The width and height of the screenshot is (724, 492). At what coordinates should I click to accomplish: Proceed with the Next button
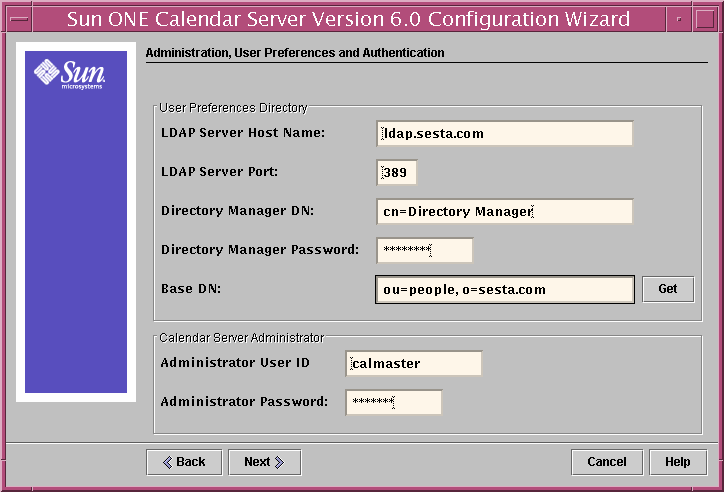(x=265, y=462)
